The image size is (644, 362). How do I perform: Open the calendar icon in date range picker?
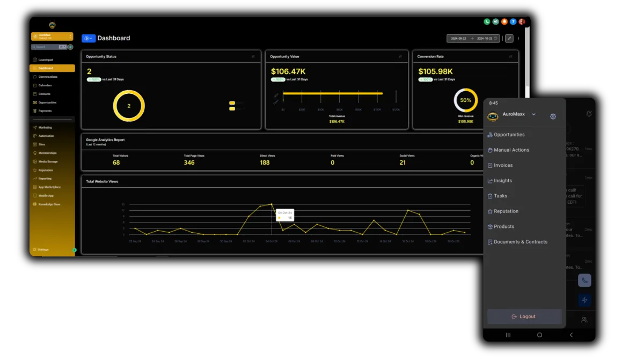click(496, 39)
